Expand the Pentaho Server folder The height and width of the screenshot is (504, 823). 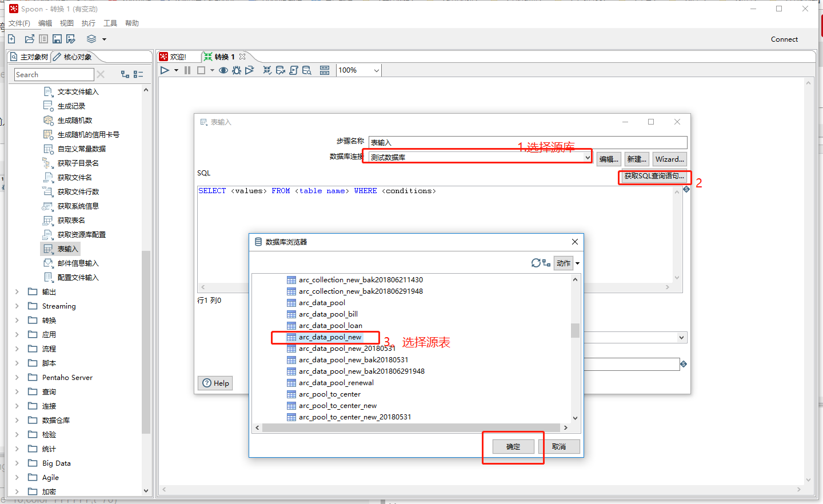click(17, 377)
